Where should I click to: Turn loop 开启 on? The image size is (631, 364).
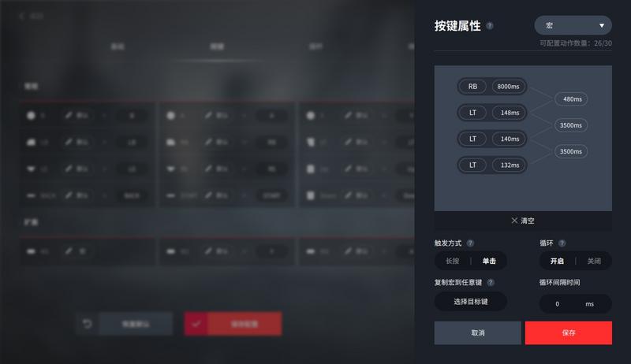[x=557, y=261]
